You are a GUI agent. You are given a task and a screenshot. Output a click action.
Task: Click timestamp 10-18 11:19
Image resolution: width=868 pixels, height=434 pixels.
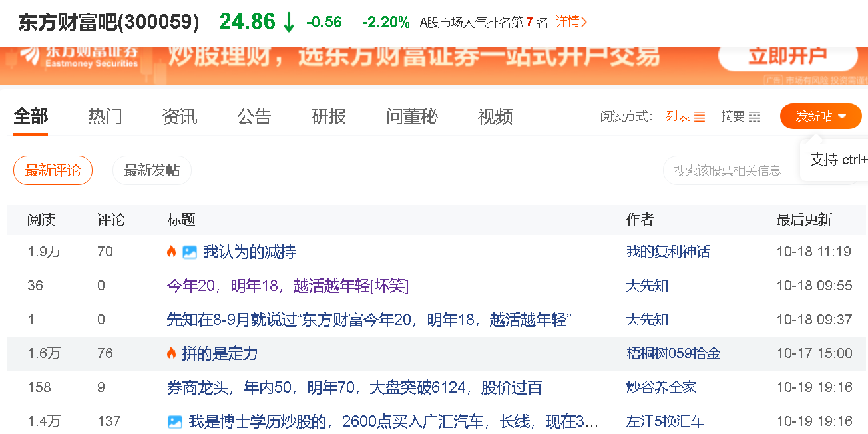814,252
